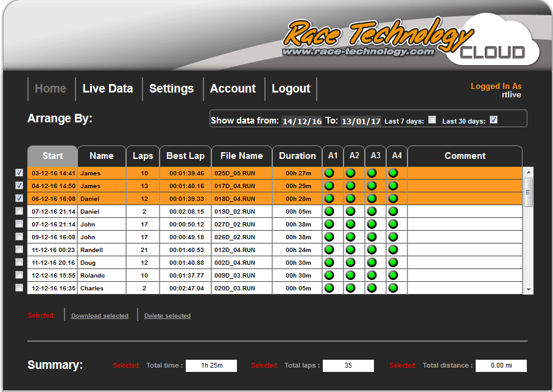This screenshot has height=392, width=553.
Task: Uncheck the 03-12-16 14:41 James session
Action: coord(19,173)
